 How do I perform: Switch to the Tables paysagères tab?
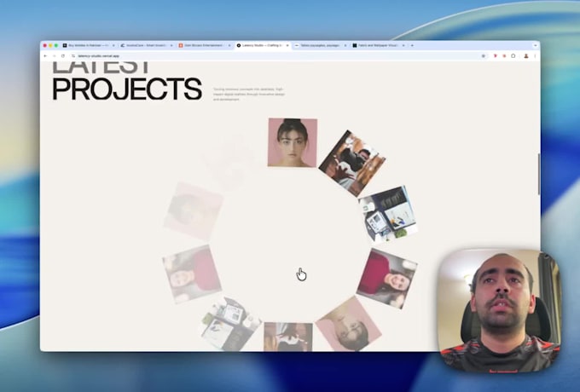tap(321, 45)
